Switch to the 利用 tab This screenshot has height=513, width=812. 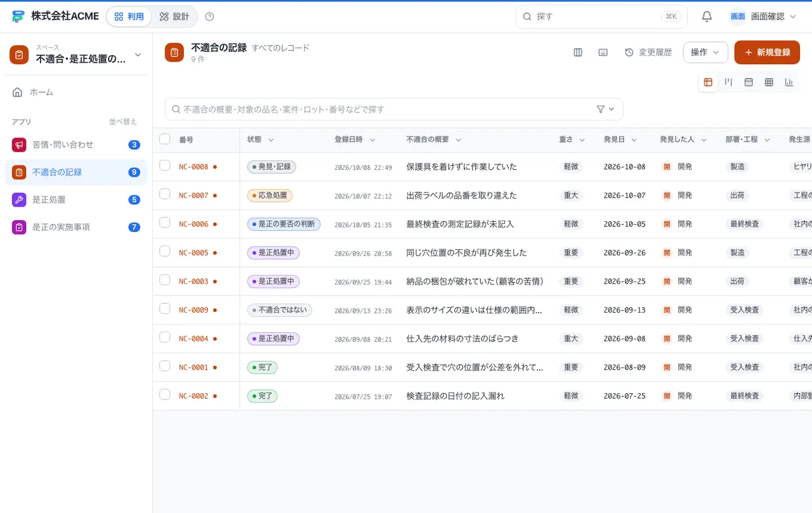point(129,16)
